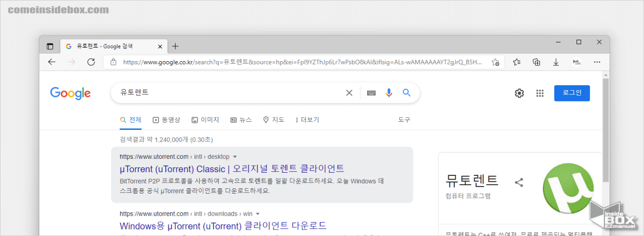Open the Downloads toolbar icon

[557, 62]
